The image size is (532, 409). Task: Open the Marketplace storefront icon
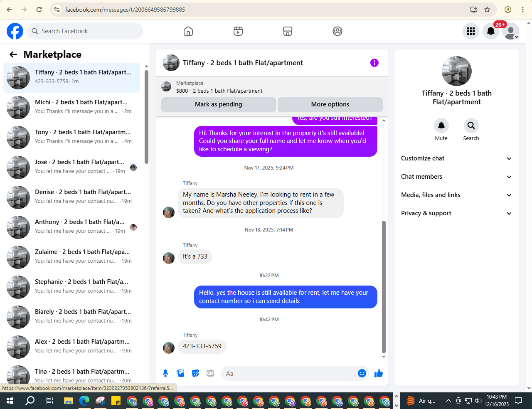(x=288, y=31)
